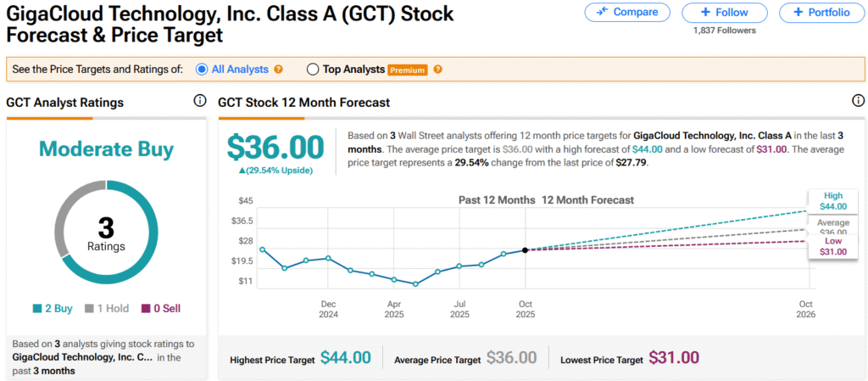Select the All Analysts radio button
Screen dimensions: 868x381
203,70
